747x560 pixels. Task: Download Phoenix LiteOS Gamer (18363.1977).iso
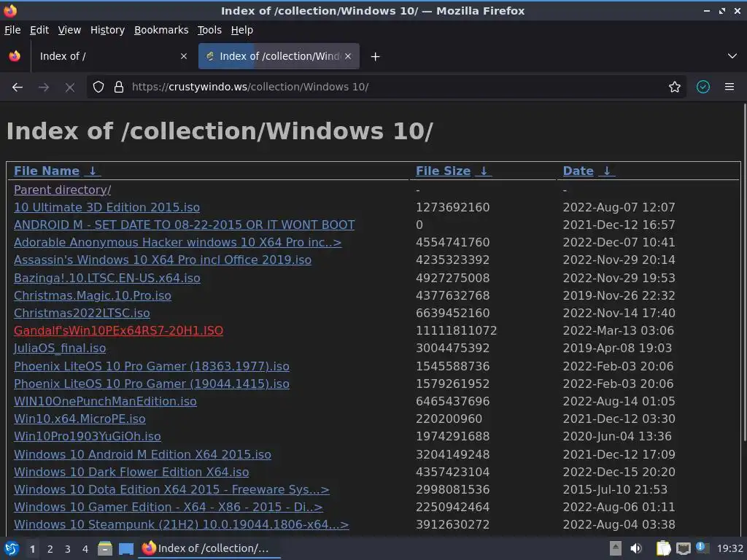coord(152,366)
